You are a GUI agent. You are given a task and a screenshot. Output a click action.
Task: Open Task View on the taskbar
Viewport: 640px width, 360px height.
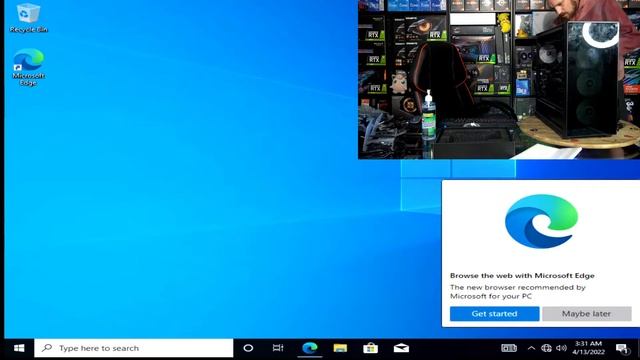pos(278,348)
